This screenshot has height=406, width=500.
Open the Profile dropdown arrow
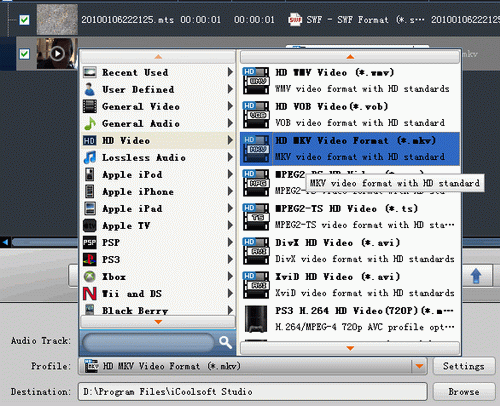(419, 366)
